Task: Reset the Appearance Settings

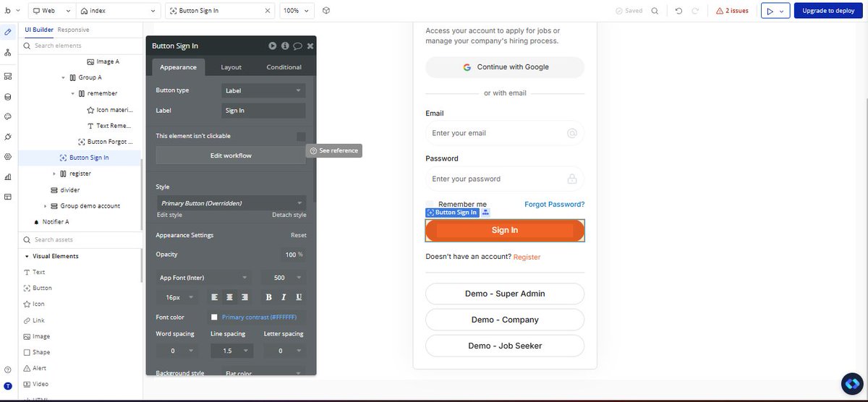Action: pos(299,235)
